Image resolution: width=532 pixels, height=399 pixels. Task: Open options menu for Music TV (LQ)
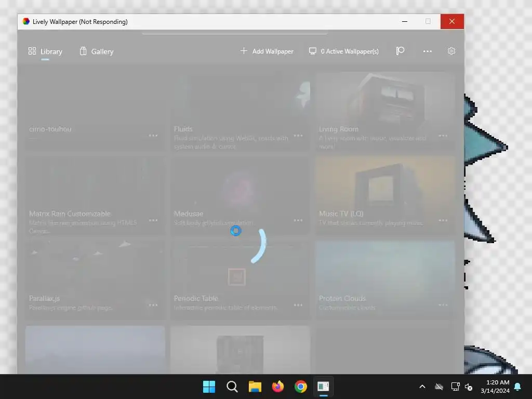click(443, 220)
